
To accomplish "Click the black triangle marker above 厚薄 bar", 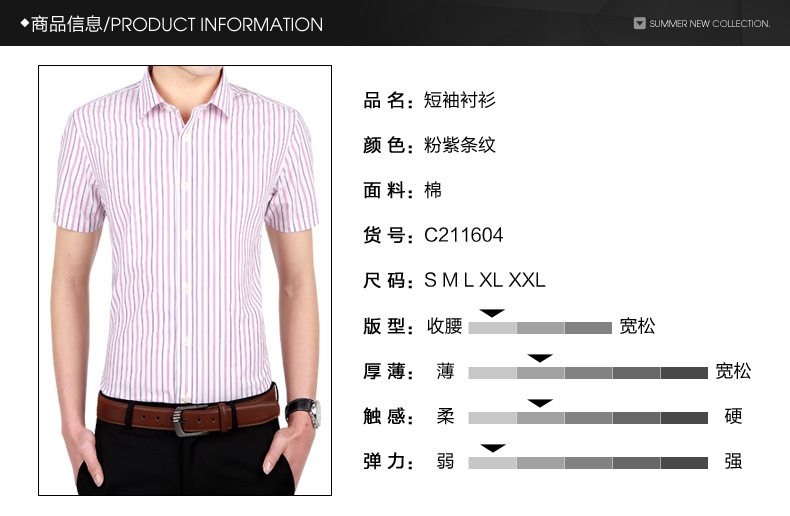I will pos(540,358).
